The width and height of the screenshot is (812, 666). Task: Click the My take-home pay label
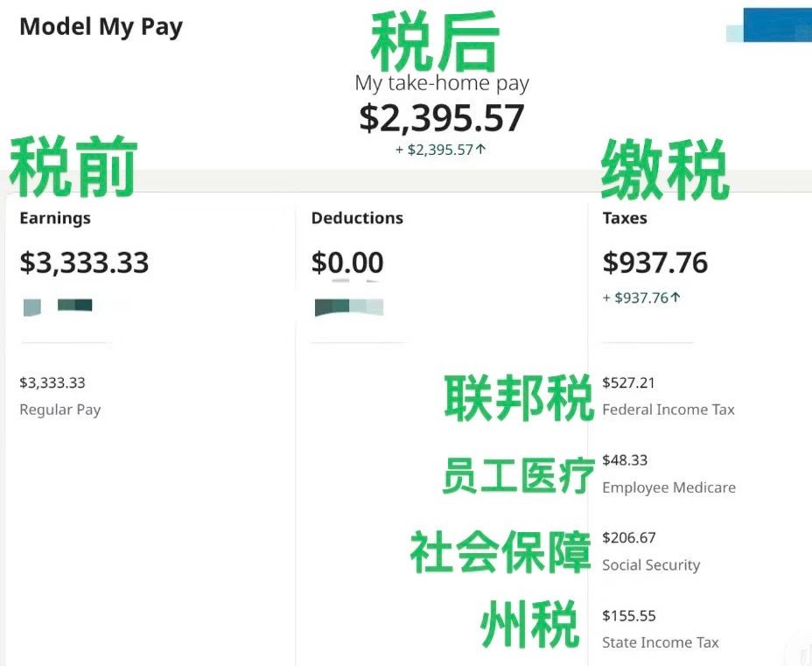[442, 83]
